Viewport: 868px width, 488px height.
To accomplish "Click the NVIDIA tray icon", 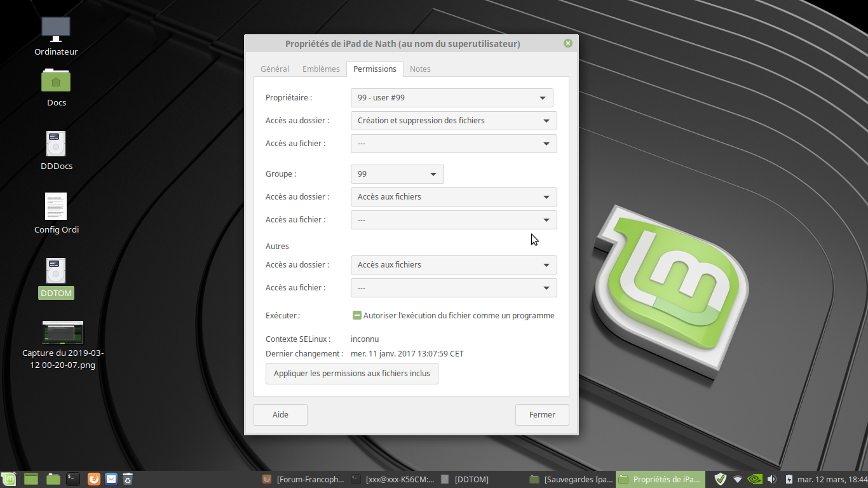I will 754,479.
